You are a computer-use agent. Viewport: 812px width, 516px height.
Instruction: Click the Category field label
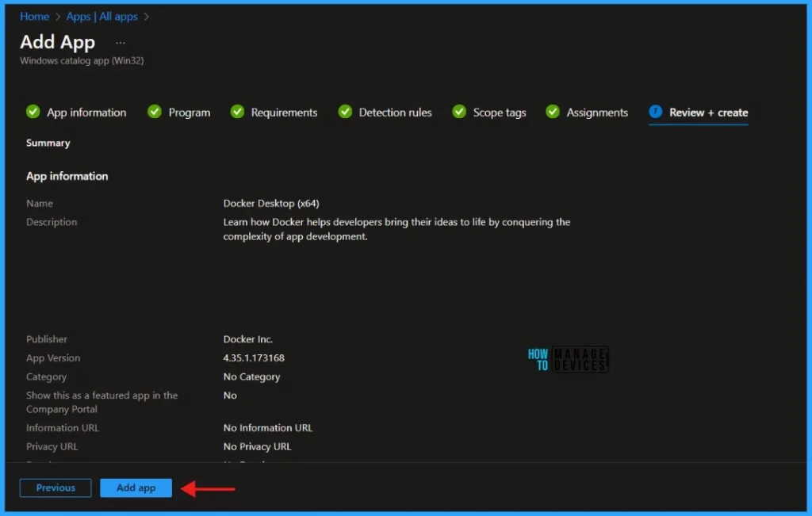(x=46, y=376)
